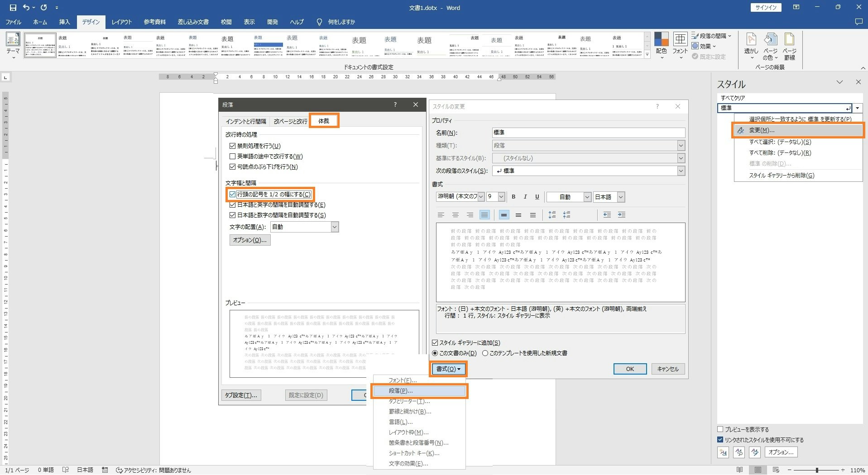Viewport: 868px width, 475px height.
Task: Click オプション... link in Styles pane
Action: (x=781, y=452)
